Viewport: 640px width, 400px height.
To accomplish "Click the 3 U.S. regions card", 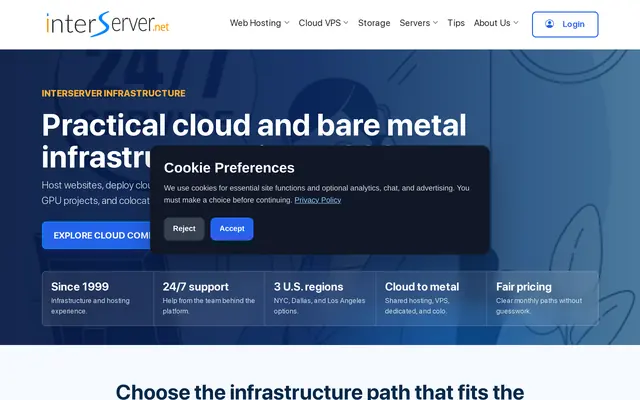I will coord(320,298).
